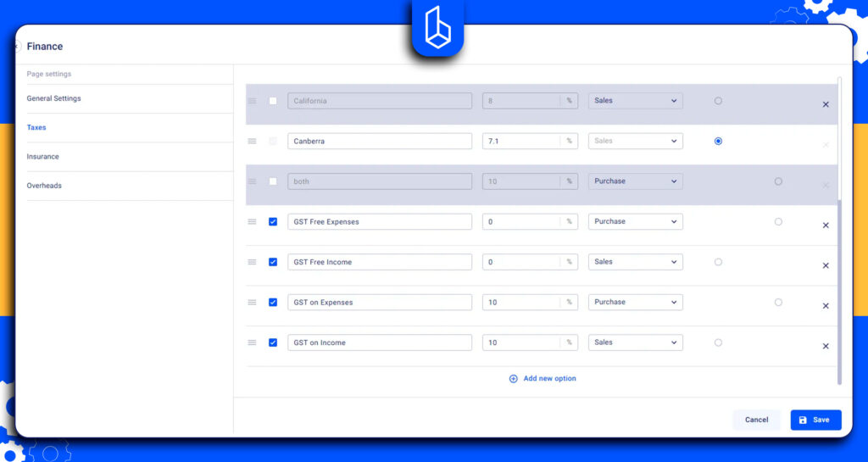This screenshot has width=868, height=462.
Task: Enable the both tax checkbox
Action: 273,181
